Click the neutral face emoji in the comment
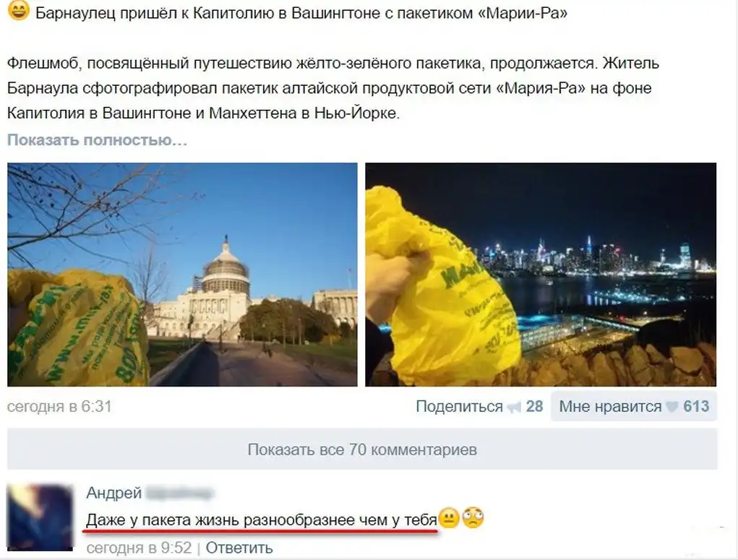Viewport: 738px width, 560px height. point(449,519)
